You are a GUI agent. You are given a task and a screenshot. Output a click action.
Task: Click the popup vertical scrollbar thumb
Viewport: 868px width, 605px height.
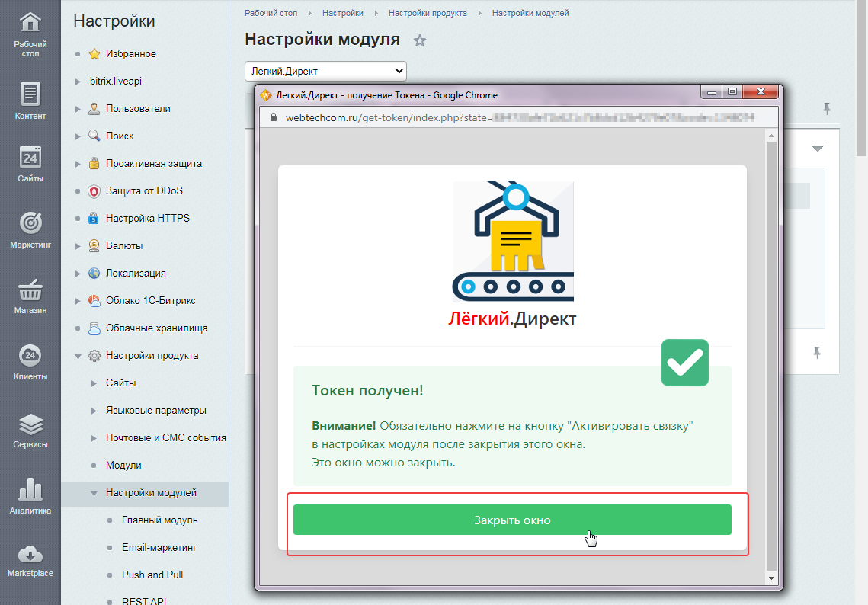[771, 356]
